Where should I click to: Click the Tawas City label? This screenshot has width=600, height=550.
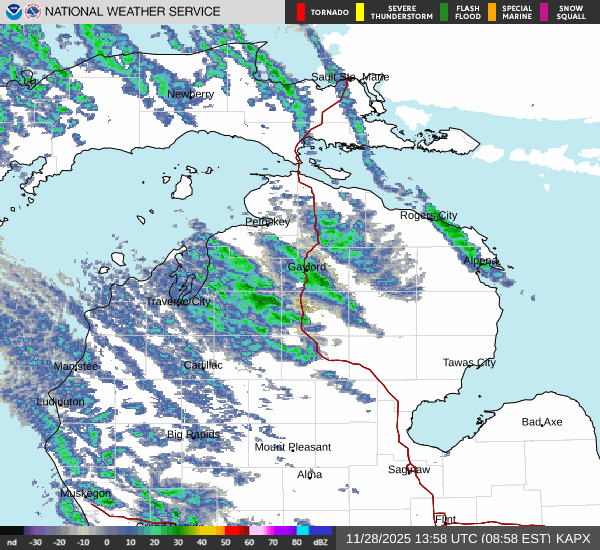[469, 362]
